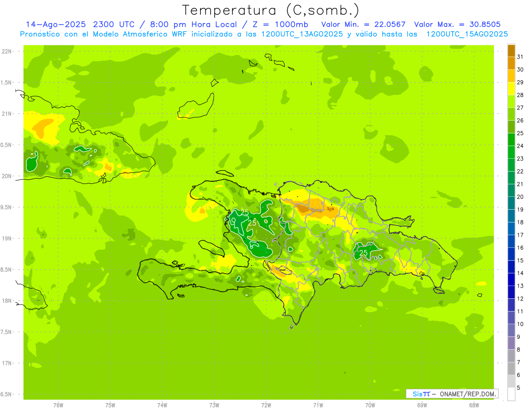Image resolution: width=532 pixels, height=411 pixels.
Task: Pick the blue segment between 15 and 16
Action: coord(511,254)
